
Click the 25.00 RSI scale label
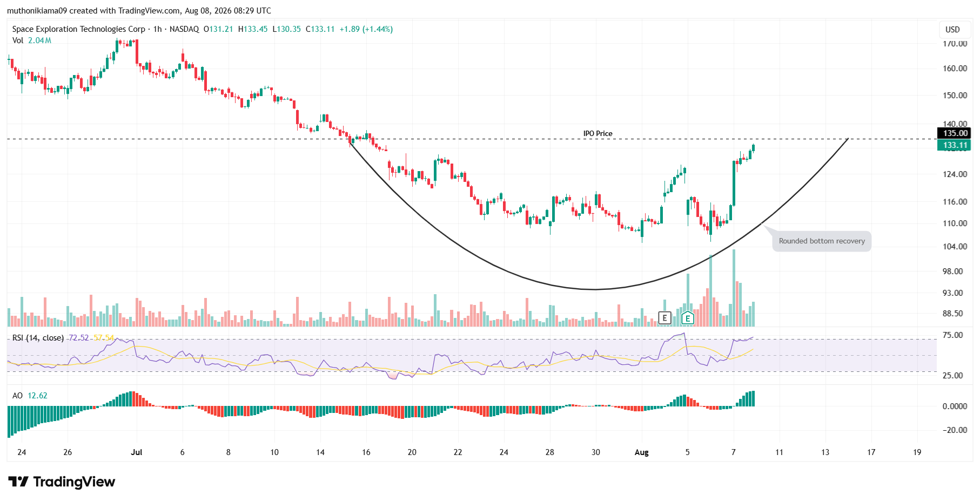[x=953, y=376]
